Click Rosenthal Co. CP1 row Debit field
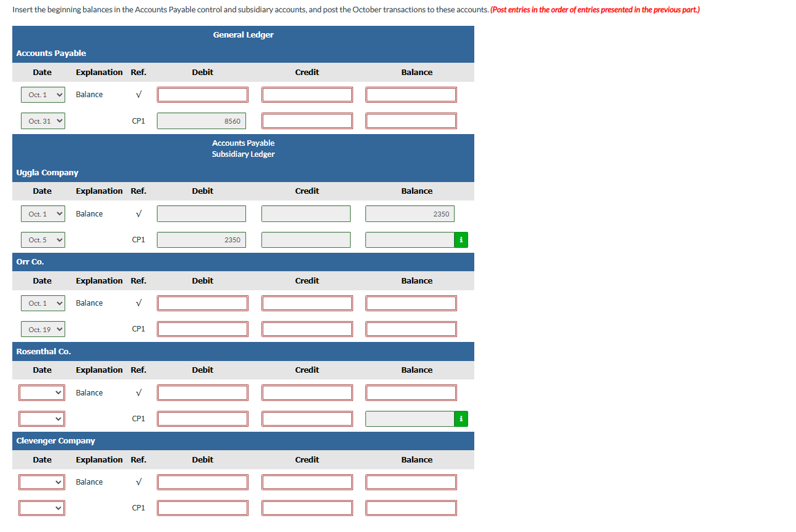Image resolution: width=796 pixels, height=532 pixels. pos(202,419)
